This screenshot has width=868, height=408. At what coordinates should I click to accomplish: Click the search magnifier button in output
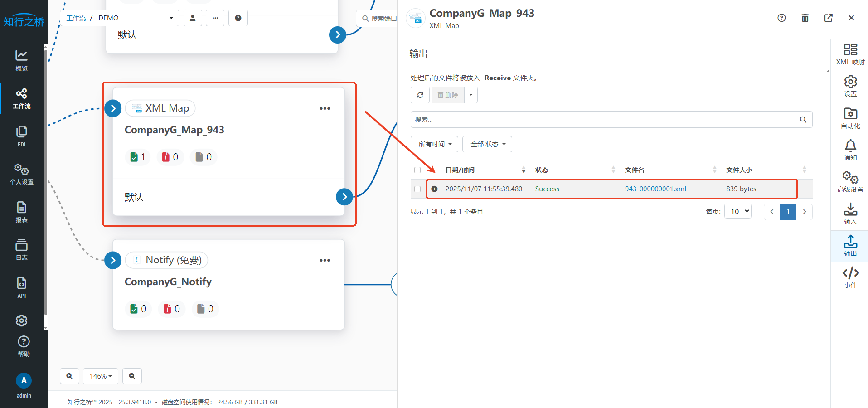803,120
